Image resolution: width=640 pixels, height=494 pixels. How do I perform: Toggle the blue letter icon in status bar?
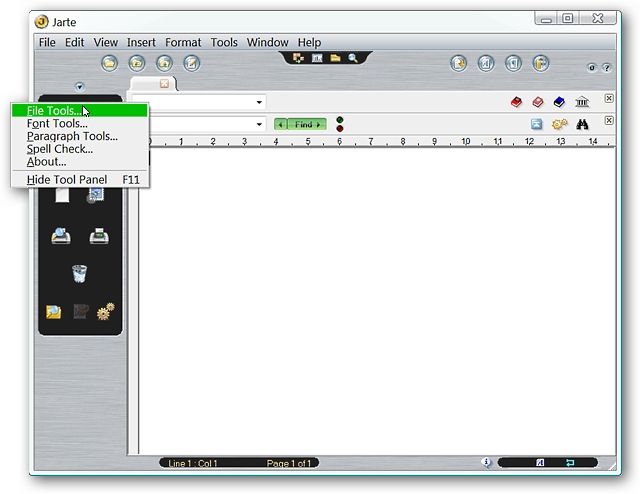540,463
